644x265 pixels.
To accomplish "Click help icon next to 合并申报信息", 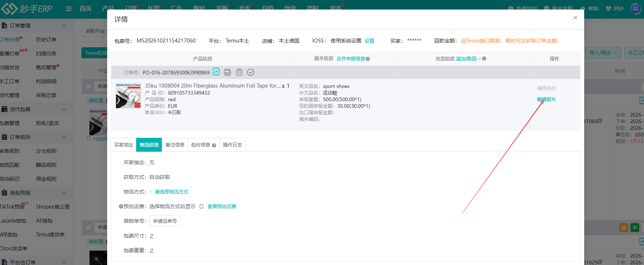I will coord(368,59).
